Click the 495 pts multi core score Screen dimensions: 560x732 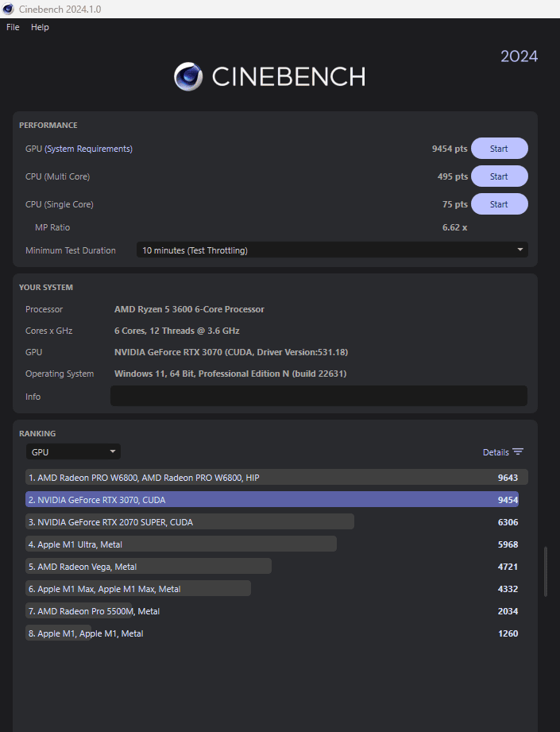(452, 176)
